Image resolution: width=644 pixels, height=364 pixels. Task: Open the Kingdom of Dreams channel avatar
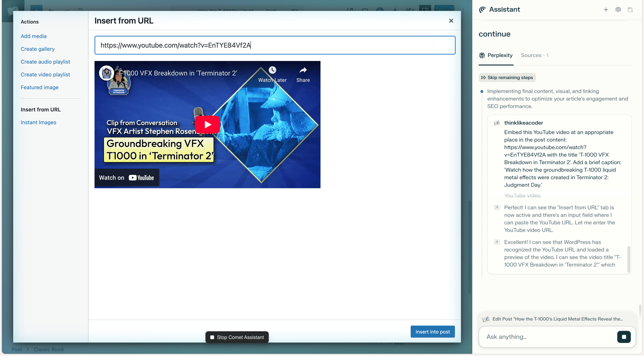point(107,73)
